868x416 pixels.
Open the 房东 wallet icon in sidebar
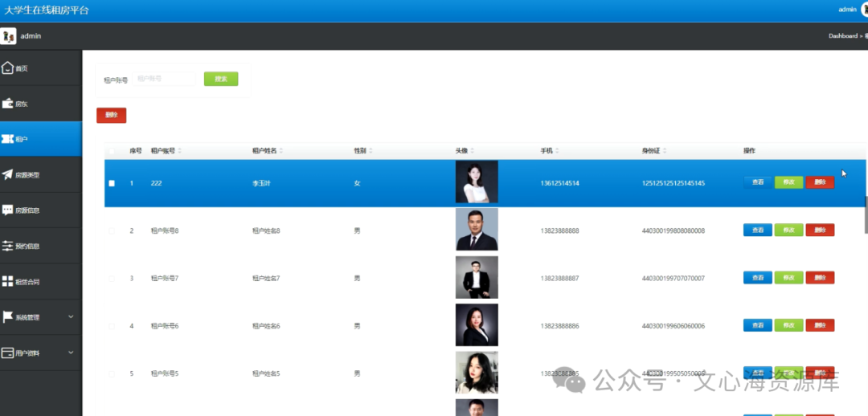[x=8, y=104]
